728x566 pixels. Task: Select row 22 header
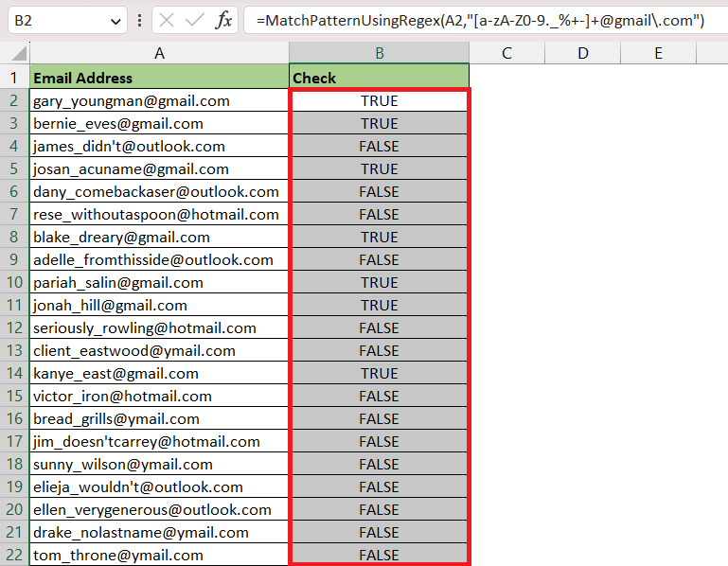[x=14, y=555]
